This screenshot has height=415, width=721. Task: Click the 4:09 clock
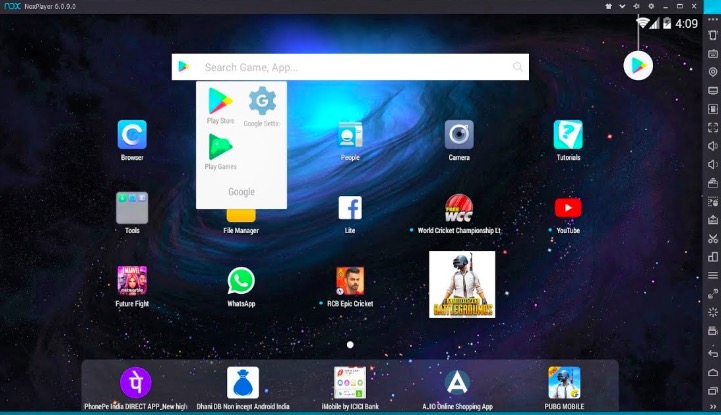[x=687, y=23]
